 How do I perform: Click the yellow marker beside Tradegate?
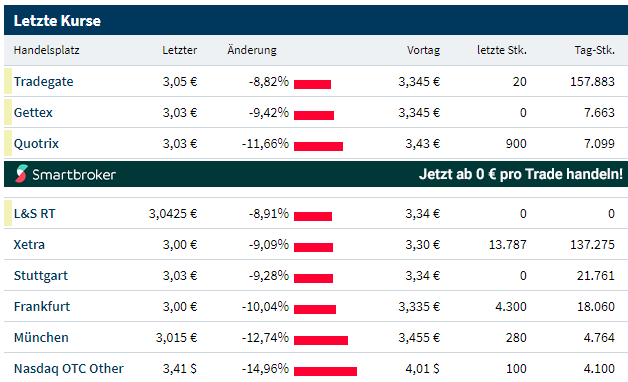pos(8,81)
